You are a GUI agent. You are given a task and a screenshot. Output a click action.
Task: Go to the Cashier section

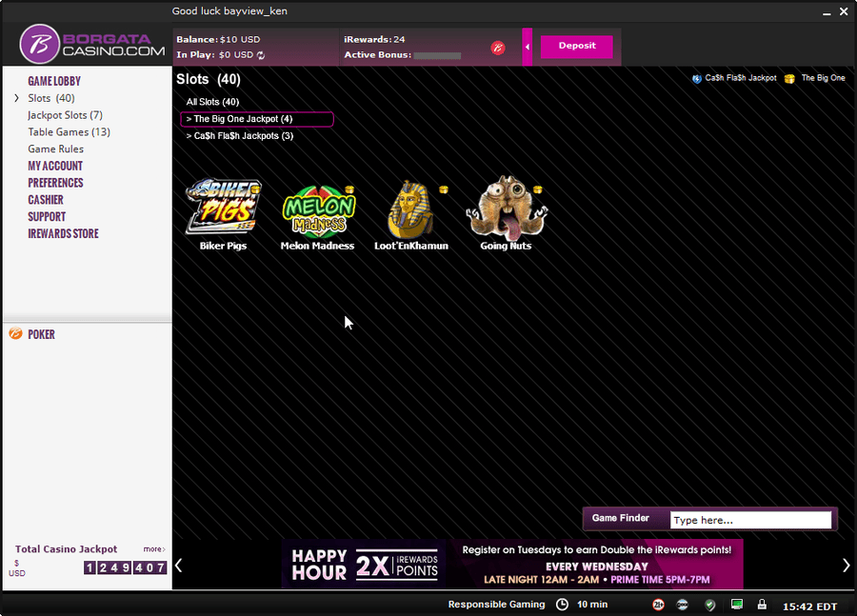[46, 200]
